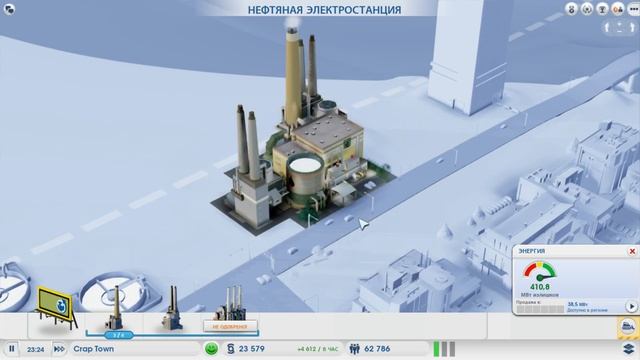Image resolution: width=640 pixels, height=360 pixels.
Task: Open the three-dots options menu
Action: pyautogui.click(x=633, y=9)
